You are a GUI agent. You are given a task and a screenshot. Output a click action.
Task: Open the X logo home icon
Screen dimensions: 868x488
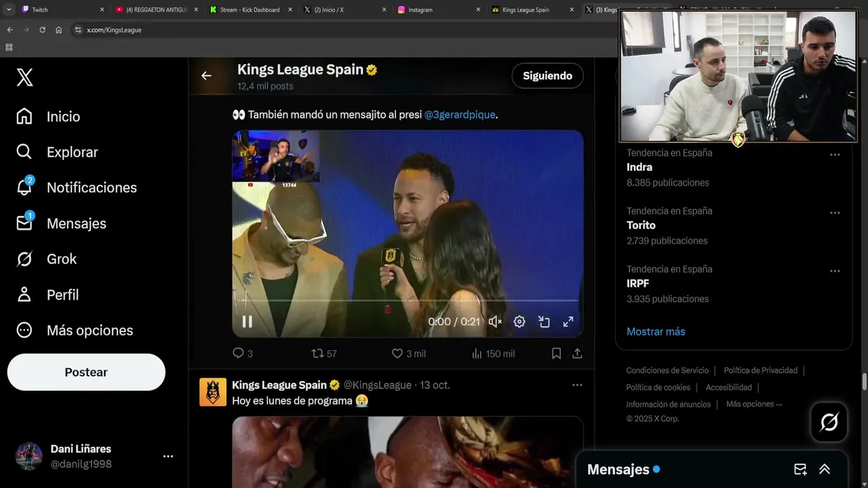tap(24, 77)
